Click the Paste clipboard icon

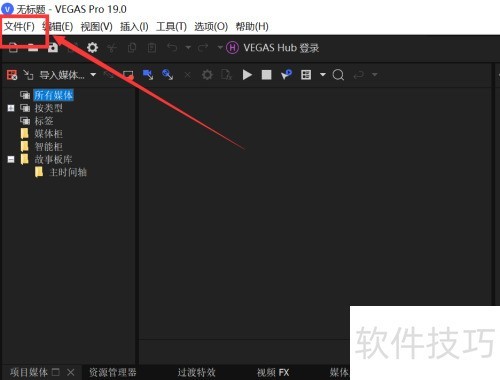tap(152, 48)
